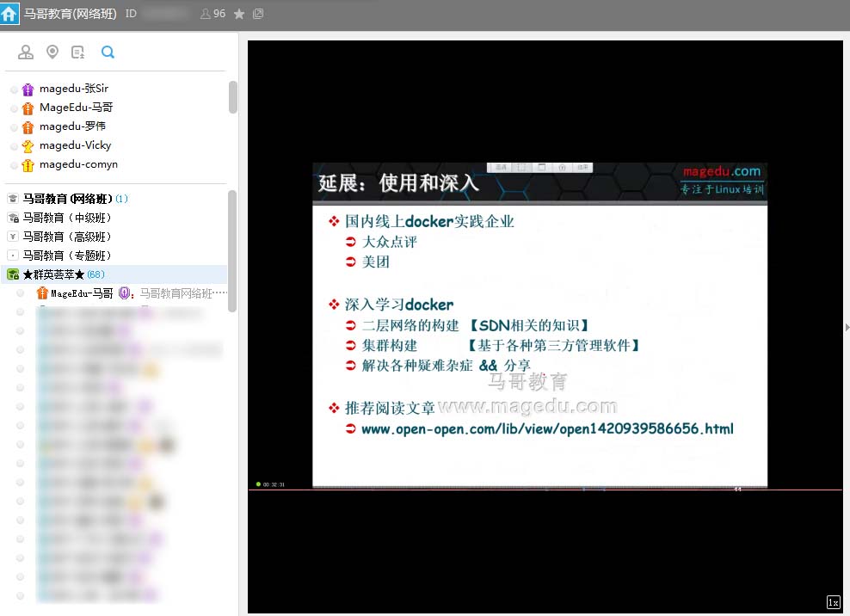Viewport: 850px width, 616px height.
Task: Click the star favorite icon
Action: pos(239,14)
